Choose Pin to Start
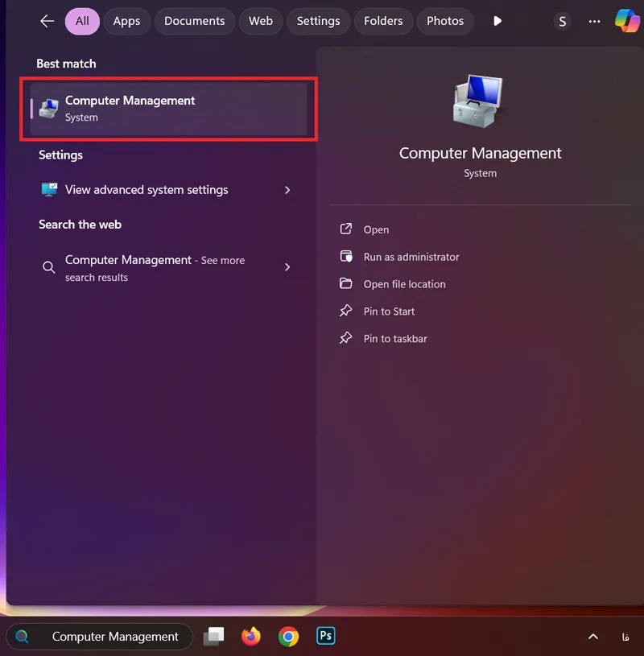This screenshot has height=656, width=644. coord(389,311)
